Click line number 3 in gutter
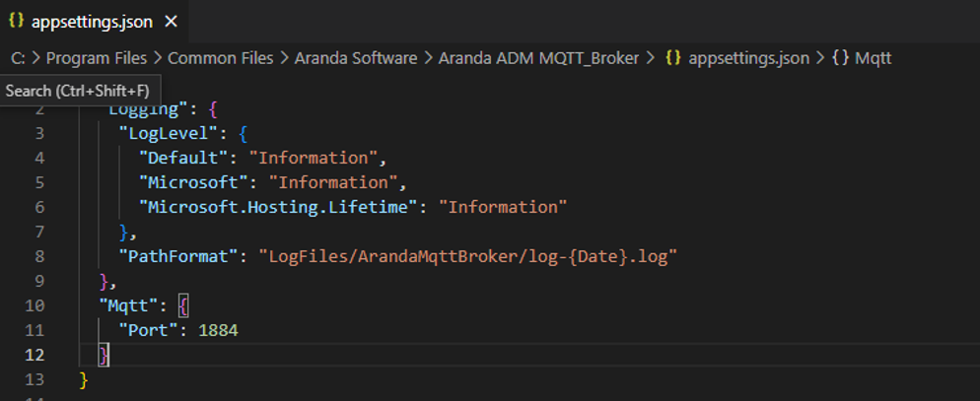 pyautogui.click(x=40, y=133)
